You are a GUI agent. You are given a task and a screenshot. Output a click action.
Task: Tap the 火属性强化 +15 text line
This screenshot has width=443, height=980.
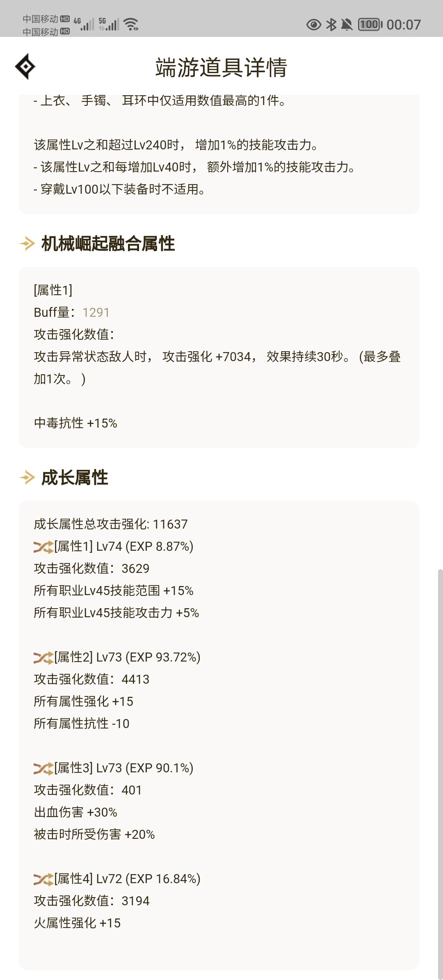click(x=77, y=923)
